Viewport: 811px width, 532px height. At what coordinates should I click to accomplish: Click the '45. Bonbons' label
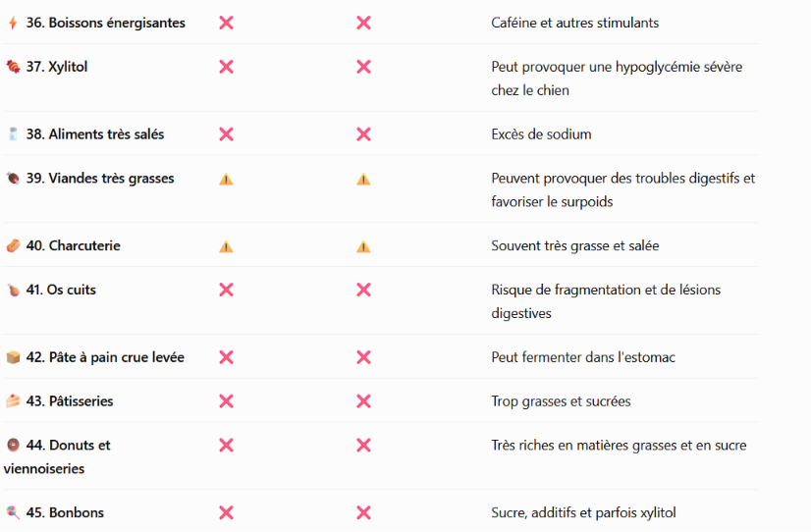click(x=65, y=512)
